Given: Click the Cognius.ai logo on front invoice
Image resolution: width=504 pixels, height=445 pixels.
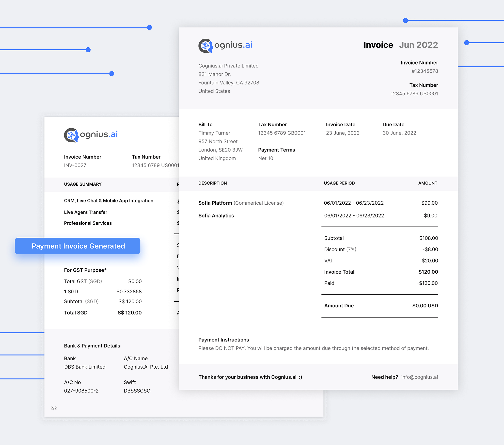Looking at the screenshot, I should [x=225, y=46].
